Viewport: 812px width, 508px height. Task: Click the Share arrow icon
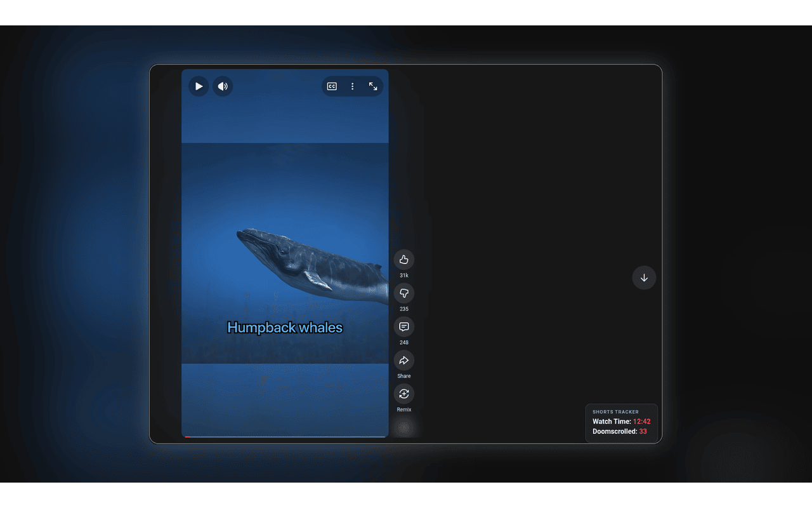[404, 361]
